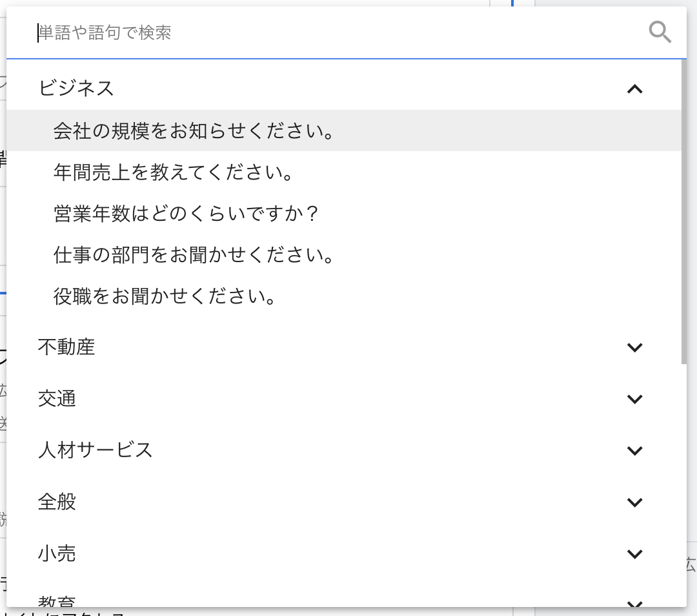
Task: Click the 人材サービス category label
Action: (96, 450)
